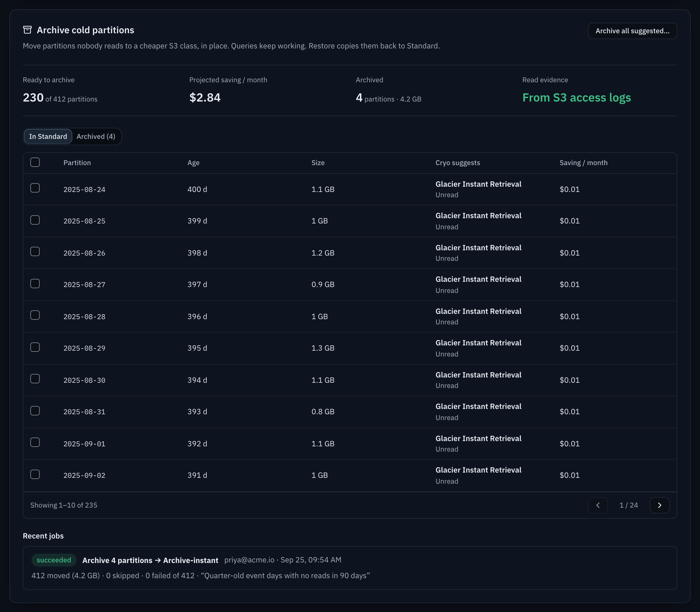Click the Age column header
700x612 pixels.
(x=193, y=162)
